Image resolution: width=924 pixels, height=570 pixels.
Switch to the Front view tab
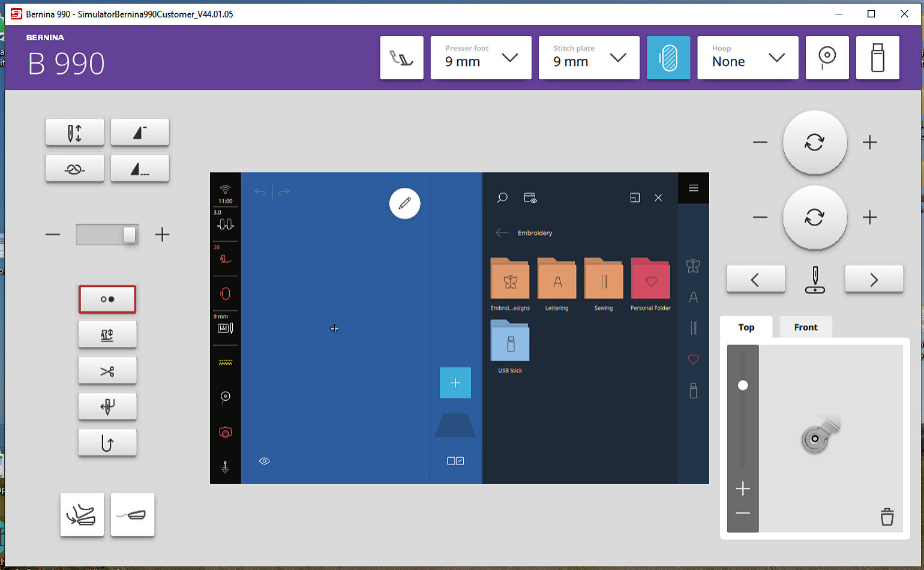tap(805, 327)
